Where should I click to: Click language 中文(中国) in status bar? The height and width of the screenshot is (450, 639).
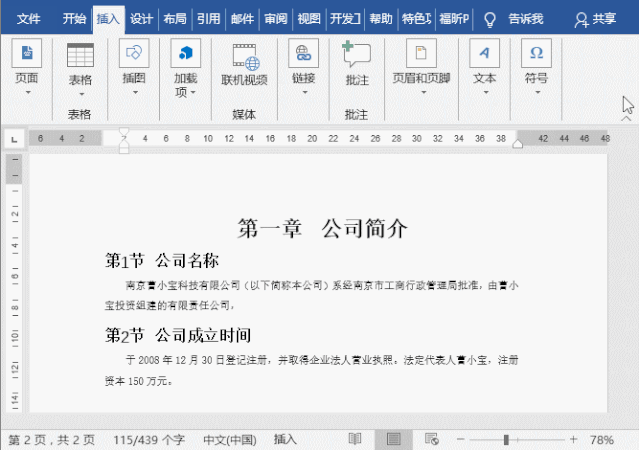pyautogui.click(x=230, y=440)
